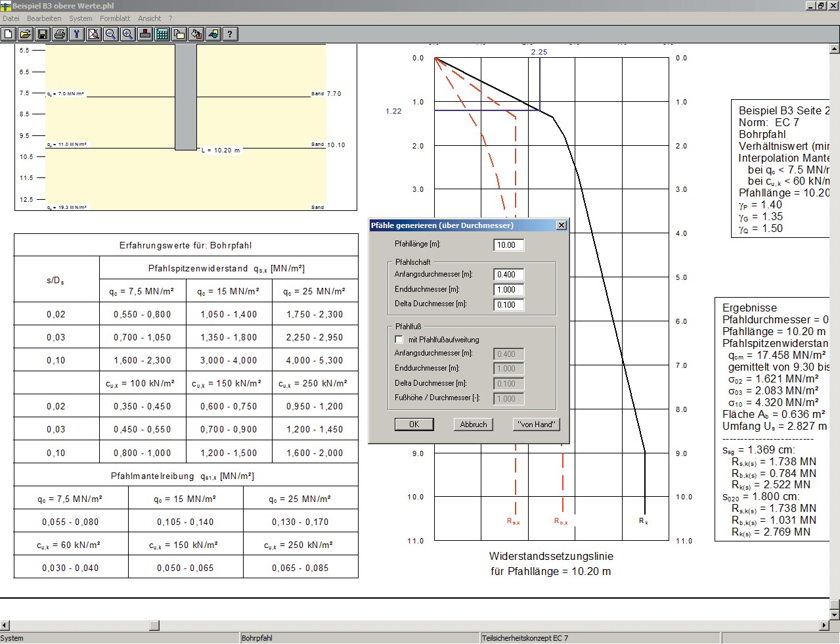Click the Pfahllänge [m] input field
Image resolution: width=840 pixels, height=644 pixels.
coord(509,245)
